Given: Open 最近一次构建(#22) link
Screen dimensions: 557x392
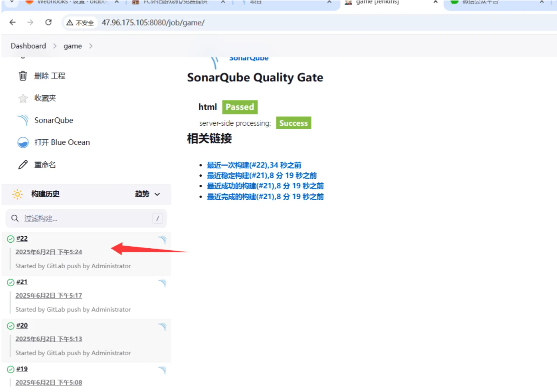Looking at the screenshot, I should pyautogui.click(x=254, y=165).
